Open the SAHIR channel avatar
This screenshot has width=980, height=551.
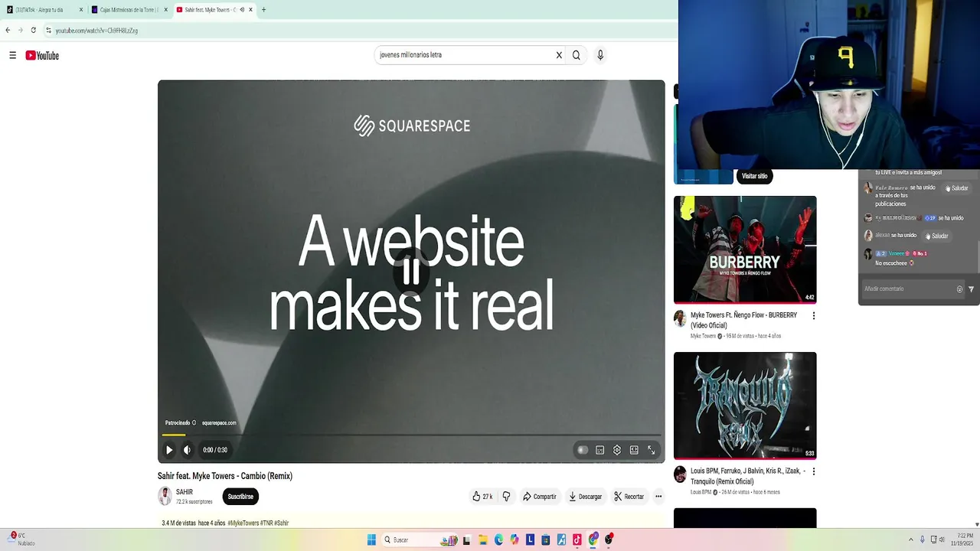(165, 497)
